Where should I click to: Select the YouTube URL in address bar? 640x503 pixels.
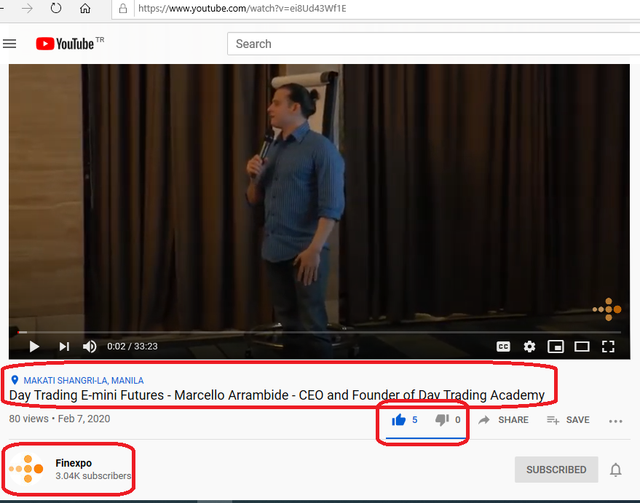242,8
